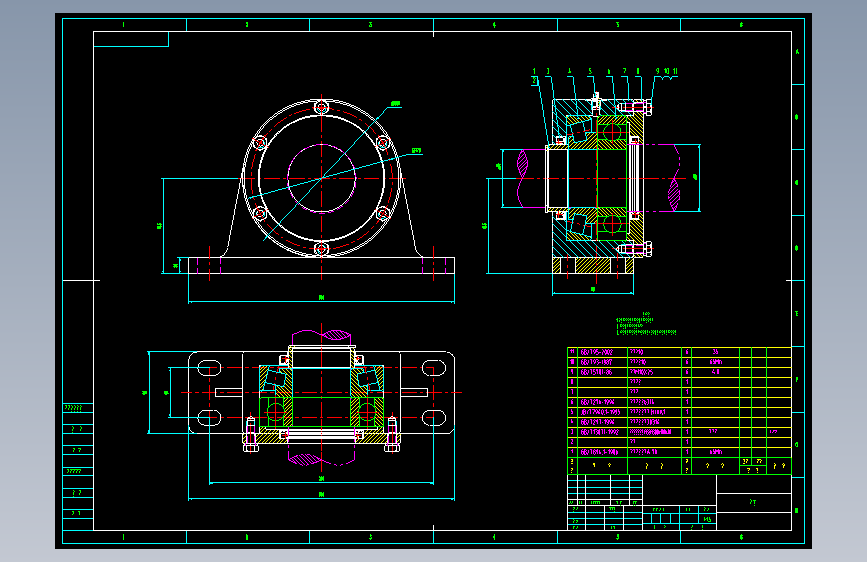
Task: Click zone letter A on right border
Action: coord(797,52)
